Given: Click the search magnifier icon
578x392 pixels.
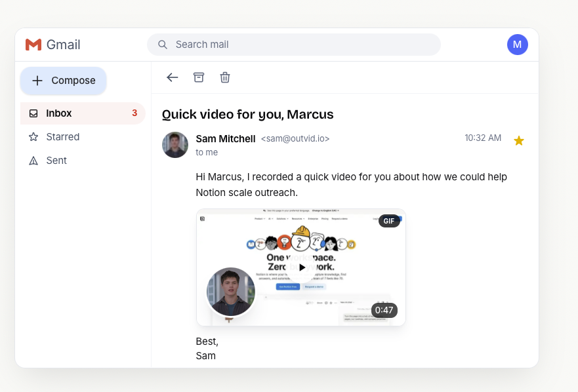Looking at the screenshot, I should (163, 45).
